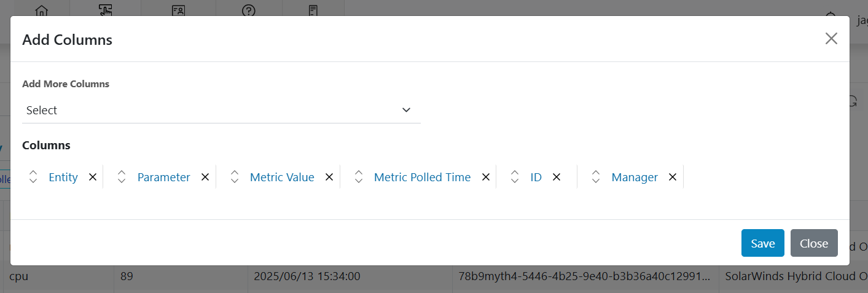Remove the Metric Value column
Image resolution: width=868 pixels, height=293 pixels.
[329, 177]
